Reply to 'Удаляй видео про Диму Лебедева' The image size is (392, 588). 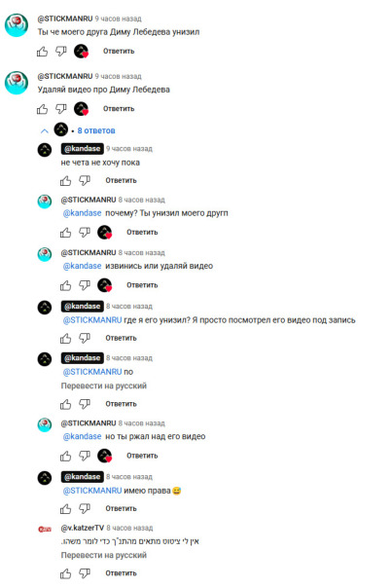119,109
